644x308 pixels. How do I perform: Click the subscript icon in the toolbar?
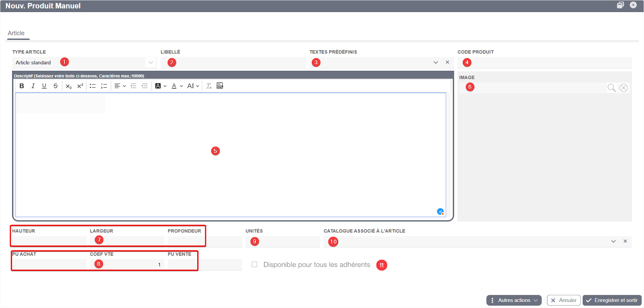[x=69, y=86]
